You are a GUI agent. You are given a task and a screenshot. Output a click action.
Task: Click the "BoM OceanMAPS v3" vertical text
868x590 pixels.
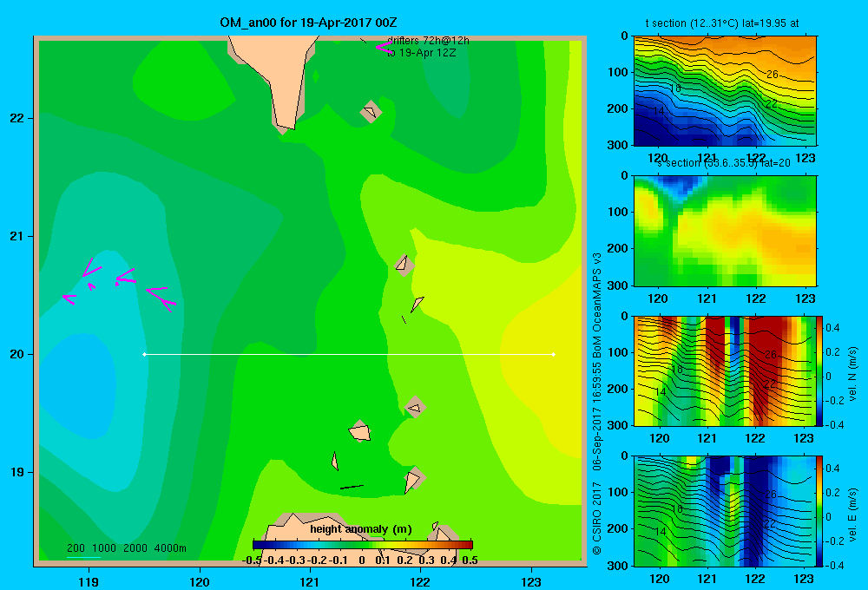pos(597,299)
